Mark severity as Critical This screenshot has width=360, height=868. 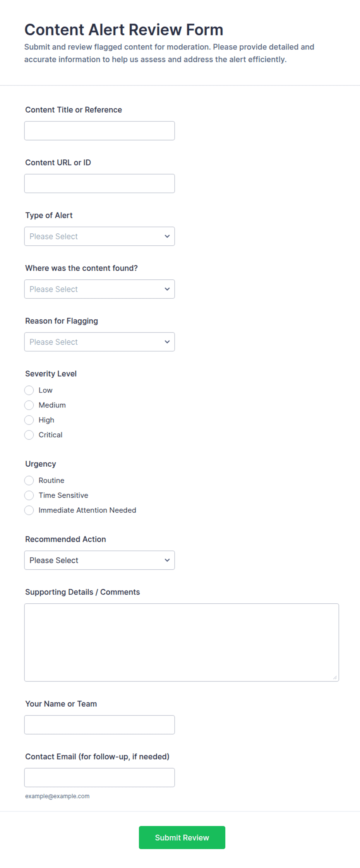click(29, 435)
